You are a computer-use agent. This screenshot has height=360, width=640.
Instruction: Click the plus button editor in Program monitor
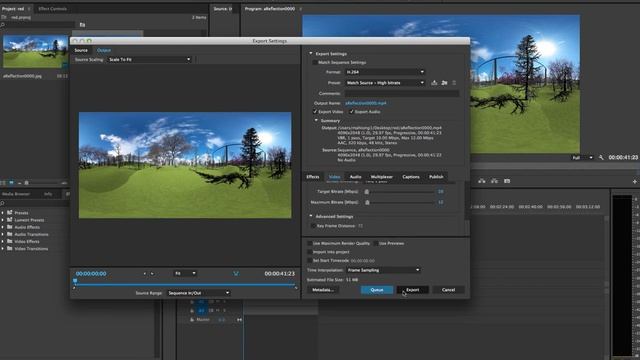pos(634,181)
